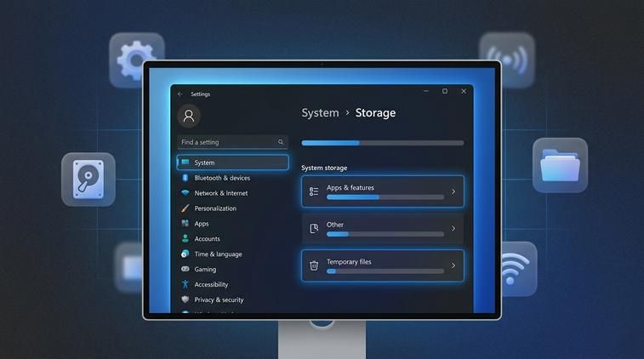The width and height of the screenshot is (644, 359).
Task: Click the hard drive icon tile
Action: click(x=88, y=179)
